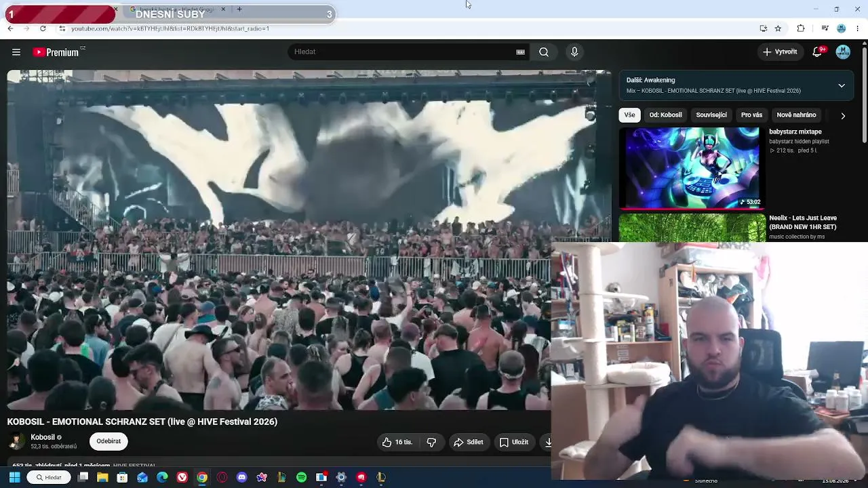
Task: Save video with the 'Uložit' button
Action: pyautogui.click(x=513, y=442)
